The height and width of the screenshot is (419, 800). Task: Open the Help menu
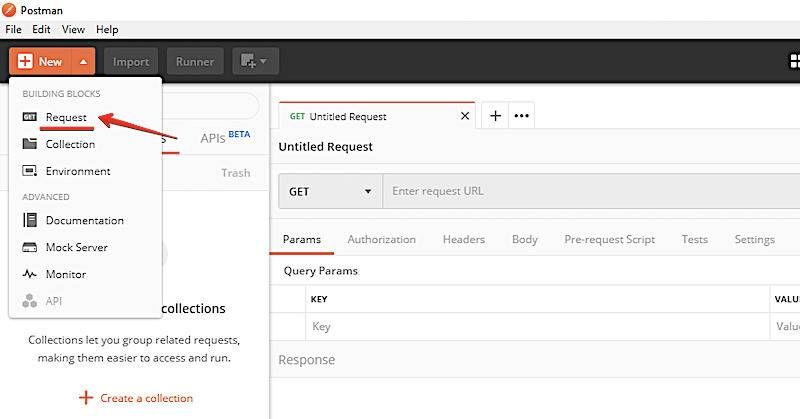107,30
